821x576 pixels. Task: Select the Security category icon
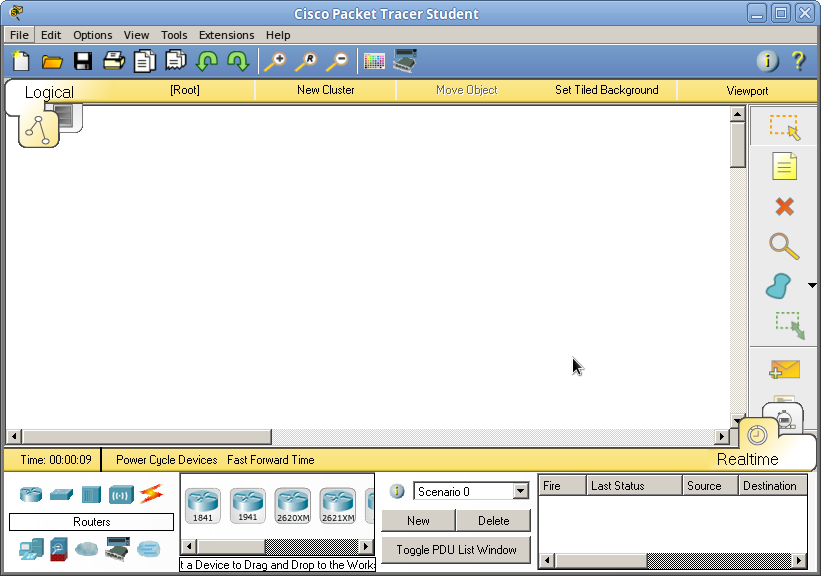coord(59,549)
